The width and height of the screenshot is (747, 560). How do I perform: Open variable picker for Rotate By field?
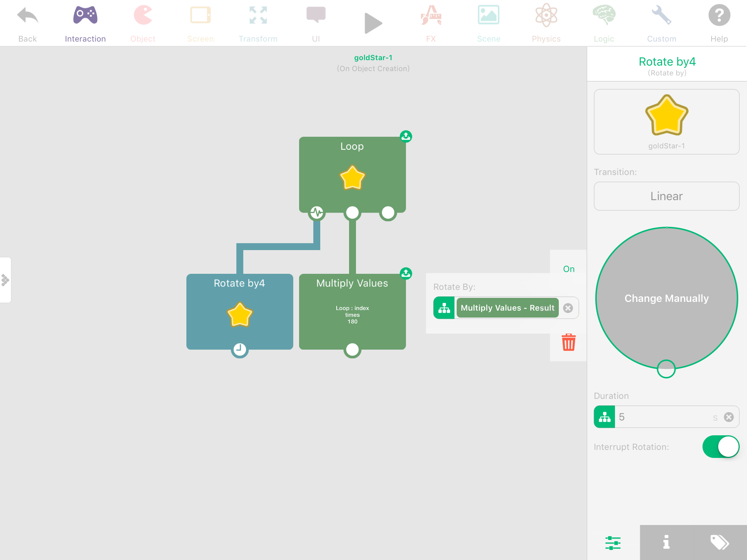pyautogui.click(x=444, y=308)
